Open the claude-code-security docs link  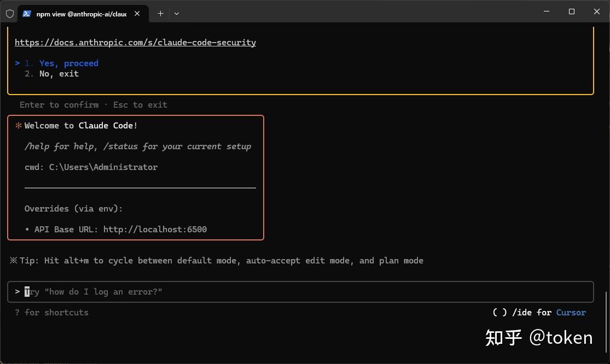tap(135, 43)
